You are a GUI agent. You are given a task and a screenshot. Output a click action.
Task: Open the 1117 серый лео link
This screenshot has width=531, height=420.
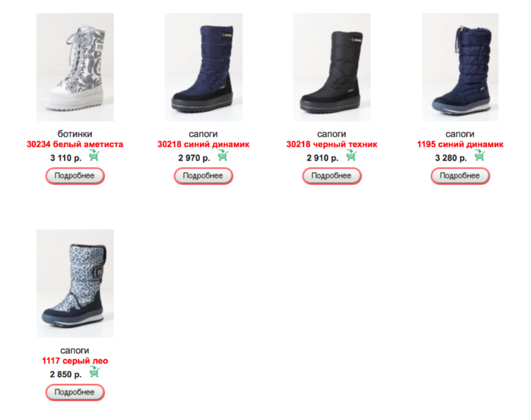(75, 361)
